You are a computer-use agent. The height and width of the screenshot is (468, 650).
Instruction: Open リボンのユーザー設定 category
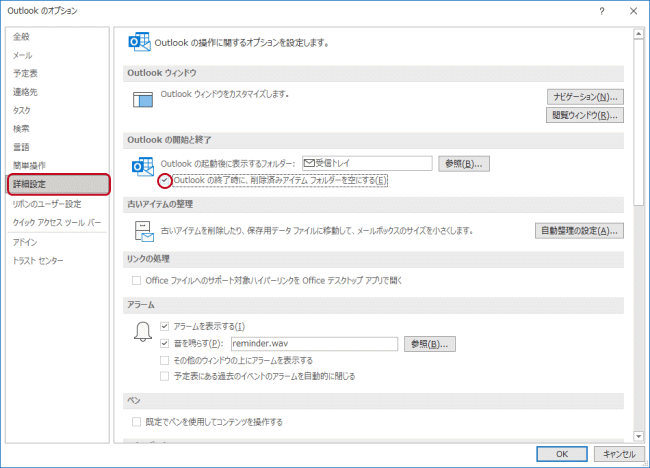pos(58,204)
